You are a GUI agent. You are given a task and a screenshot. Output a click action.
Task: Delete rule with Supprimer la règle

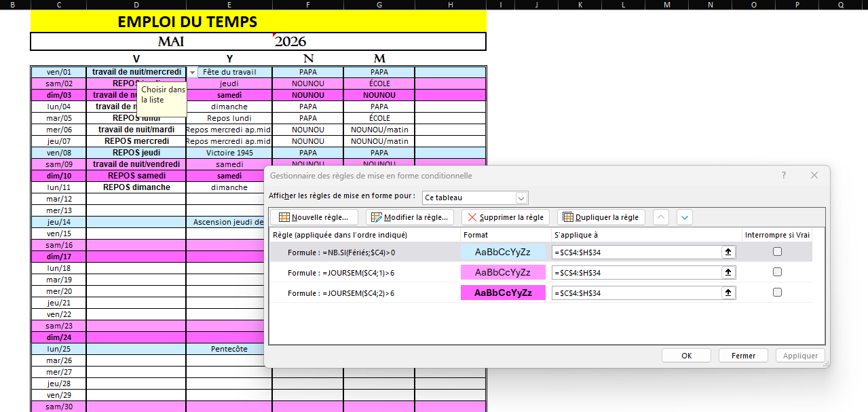(506, 217)
